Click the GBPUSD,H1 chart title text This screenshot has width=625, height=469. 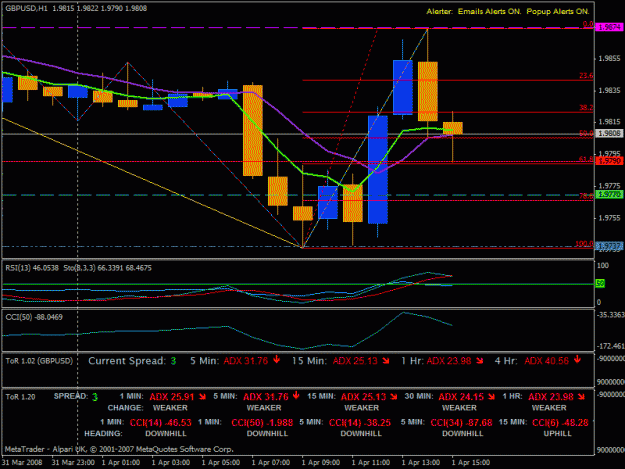(x=26, y=8)
